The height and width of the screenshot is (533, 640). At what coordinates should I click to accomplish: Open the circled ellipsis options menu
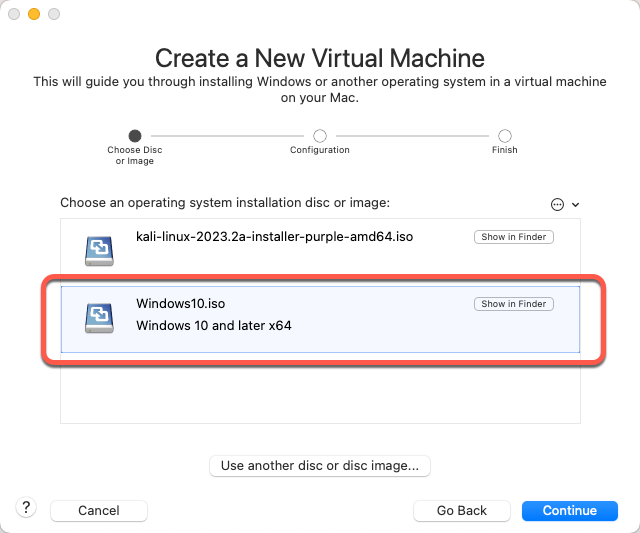coord(557,204)
